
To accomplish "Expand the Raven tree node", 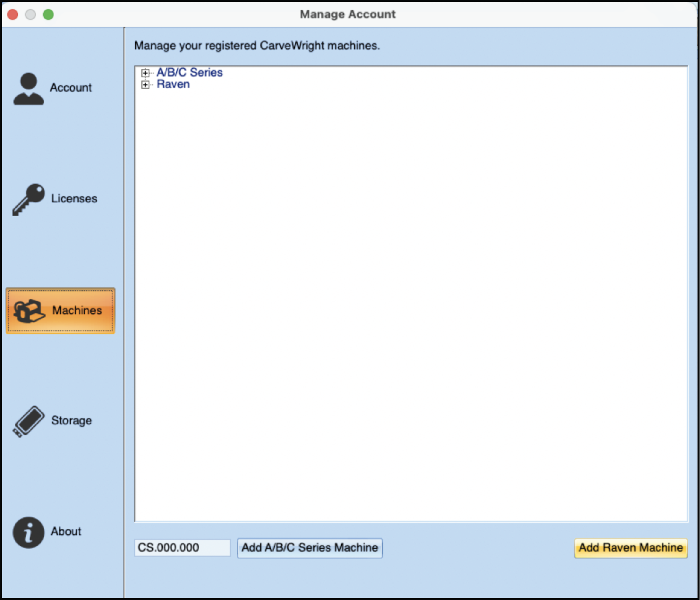I will coord(145,84).
